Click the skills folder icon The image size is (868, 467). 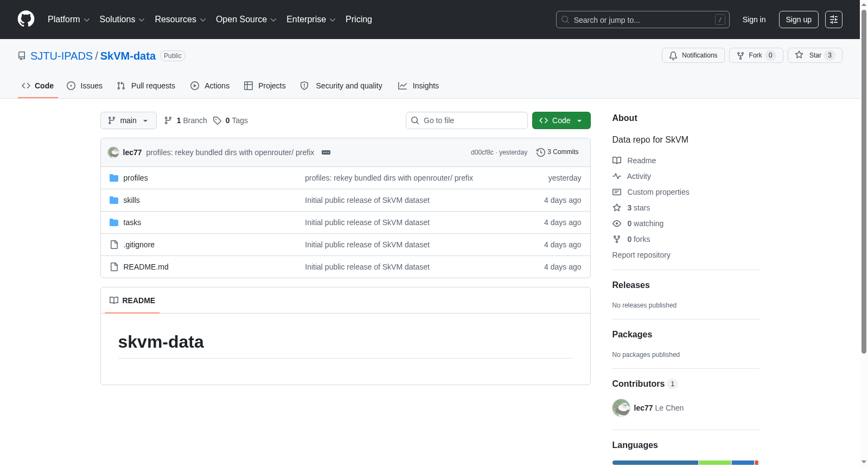pos(114,200)
